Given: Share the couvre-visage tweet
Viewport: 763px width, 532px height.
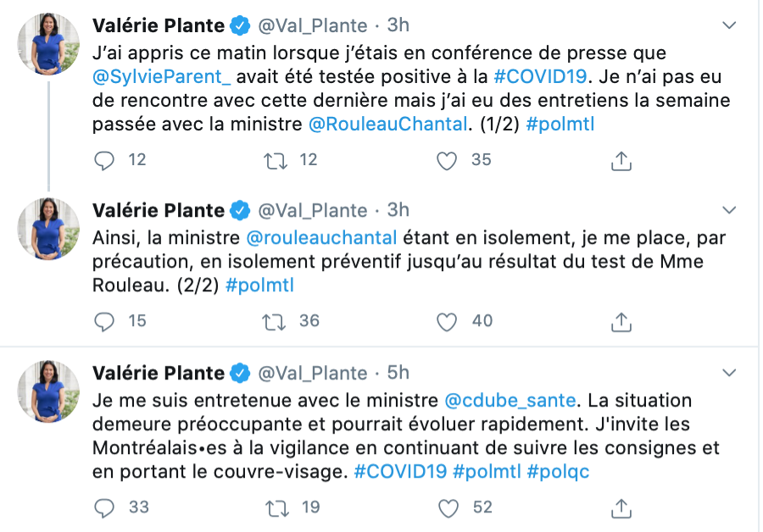Looking at the screenshot, I should tap(621, 507).
